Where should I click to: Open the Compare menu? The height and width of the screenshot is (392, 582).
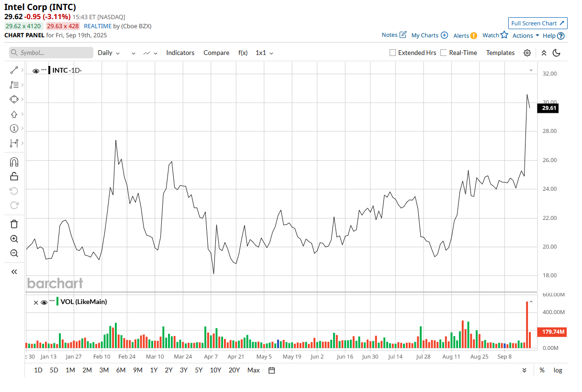pos(216,53)
